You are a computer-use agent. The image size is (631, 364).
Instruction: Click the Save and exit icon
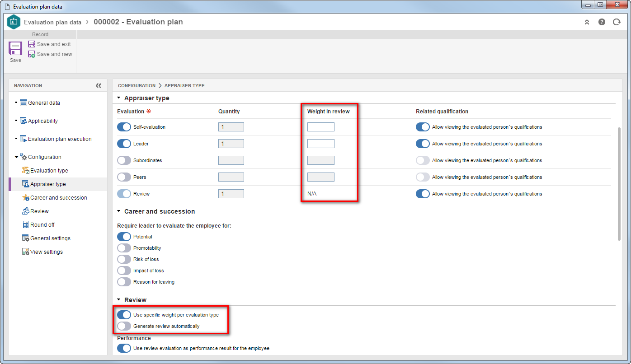point(32,44)
